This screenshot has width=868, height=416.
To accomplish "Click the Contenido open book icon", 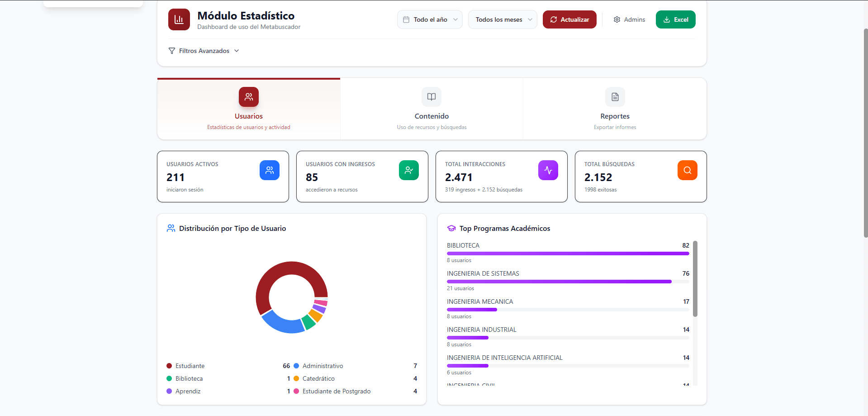I will (x=432, y=97).
